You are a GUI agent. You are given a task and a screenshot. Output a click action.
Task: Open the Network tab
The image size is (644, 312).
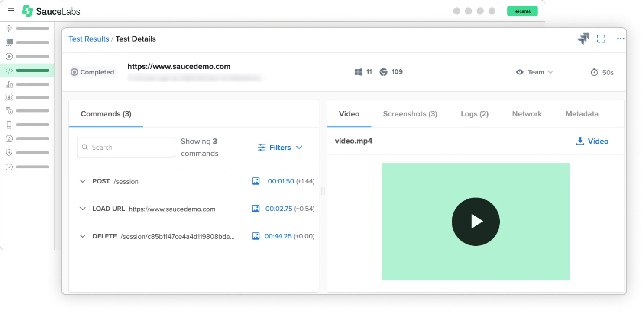527,114
